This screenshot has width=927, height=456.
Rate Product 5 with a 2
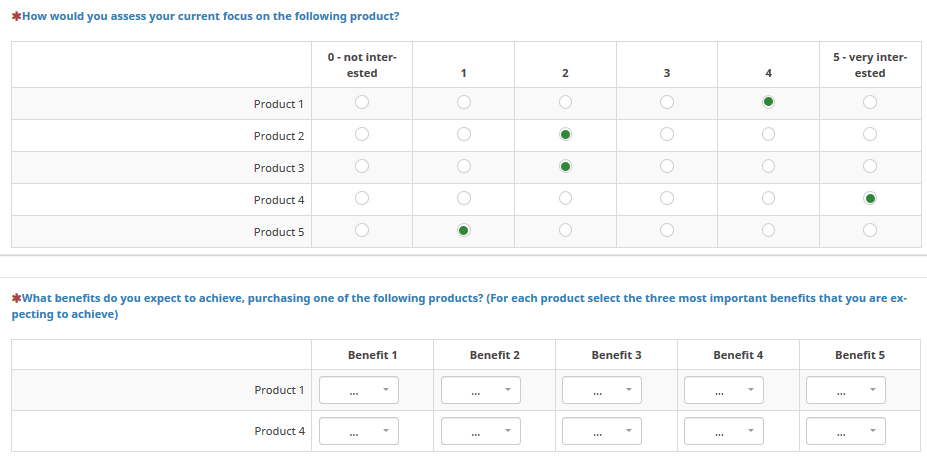565,230
